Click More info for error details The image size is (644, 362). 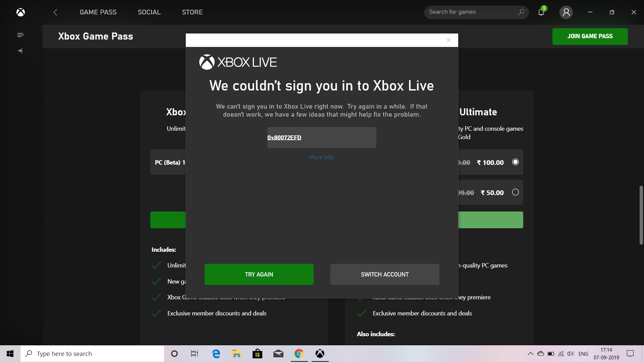pyautogui.click(x=322, y=157)
